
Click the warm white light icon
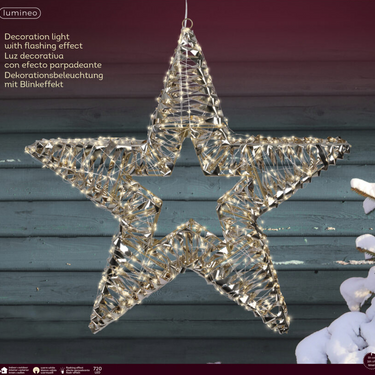(36, 370)
